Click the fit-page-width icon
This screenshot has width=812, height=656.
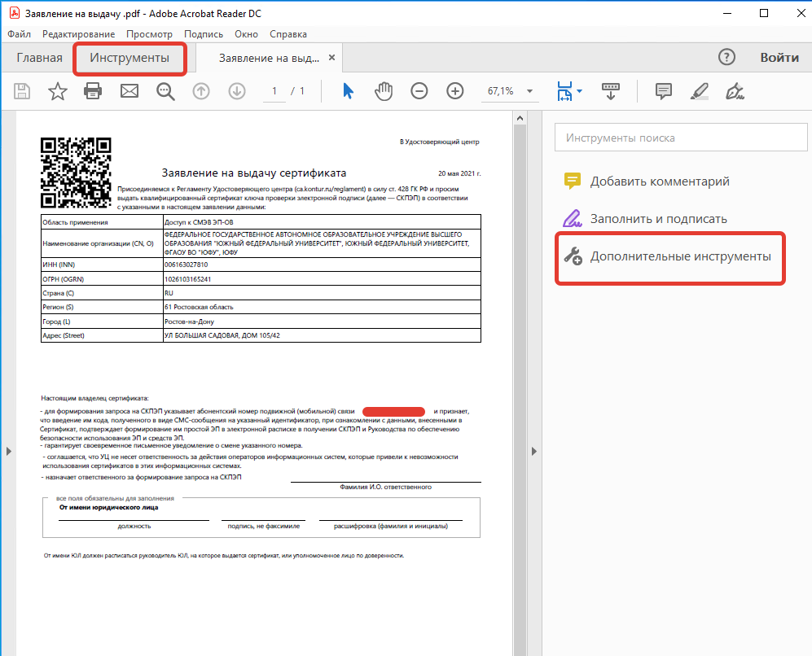[564, 92]
